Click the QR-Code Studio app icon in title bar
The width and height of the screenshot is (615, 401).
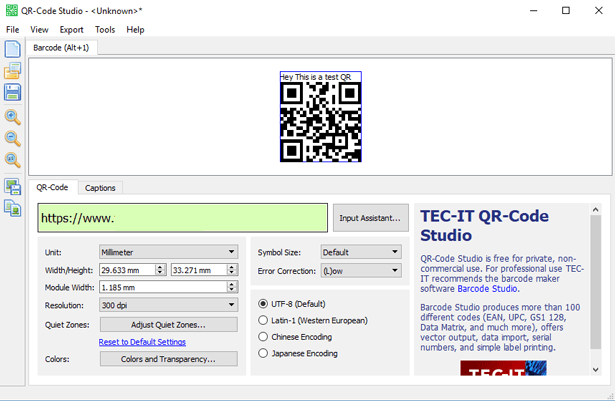pos(12,11)
